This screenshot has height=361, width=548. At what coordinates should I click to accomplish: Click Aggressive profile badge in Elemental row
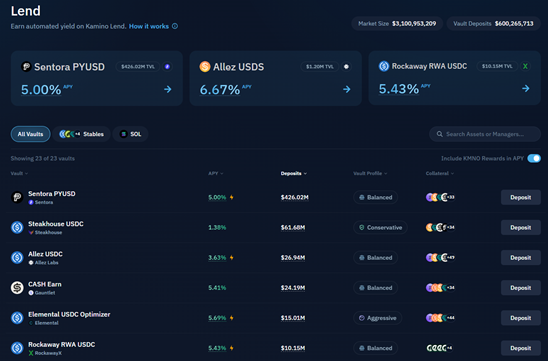pyautogui.click(x=377, y=318)
